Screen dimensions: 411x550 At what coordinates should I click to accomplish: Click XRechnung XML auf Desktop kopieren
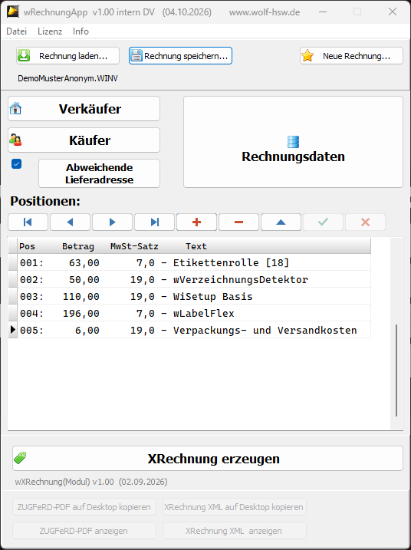click(234, 507)
